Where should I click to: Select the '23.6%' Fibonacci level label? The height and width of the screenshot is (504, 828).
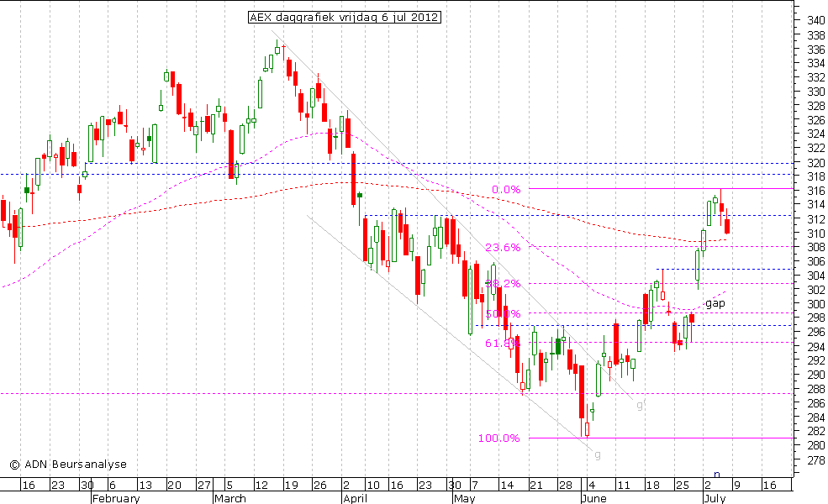pos(503,248)
